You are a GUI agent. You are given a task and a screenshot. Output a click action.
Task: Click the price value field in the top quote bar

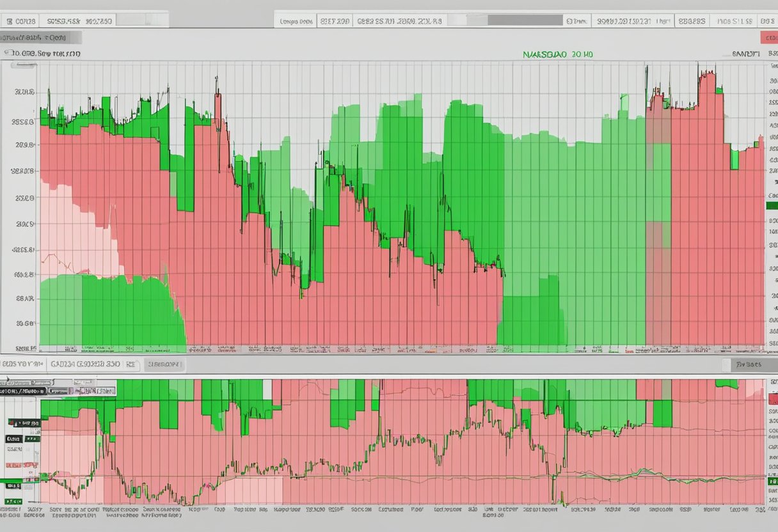tap(61, 19)
